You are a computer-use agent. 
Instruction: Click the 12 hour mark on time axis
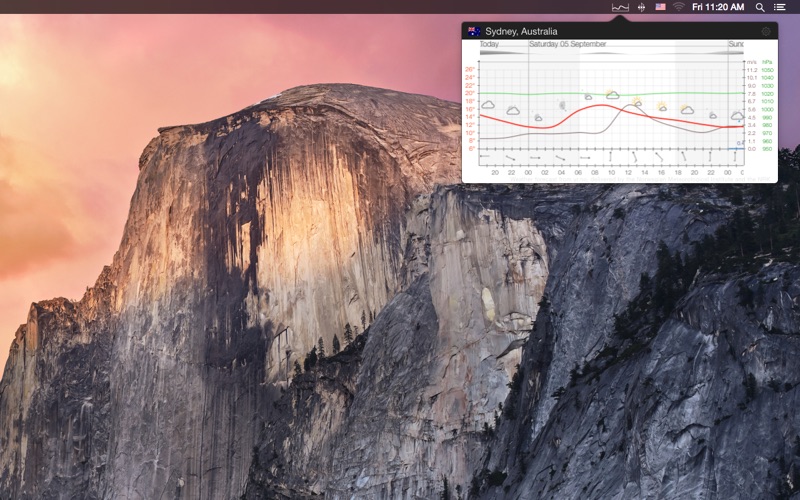(x=628, y=172)
